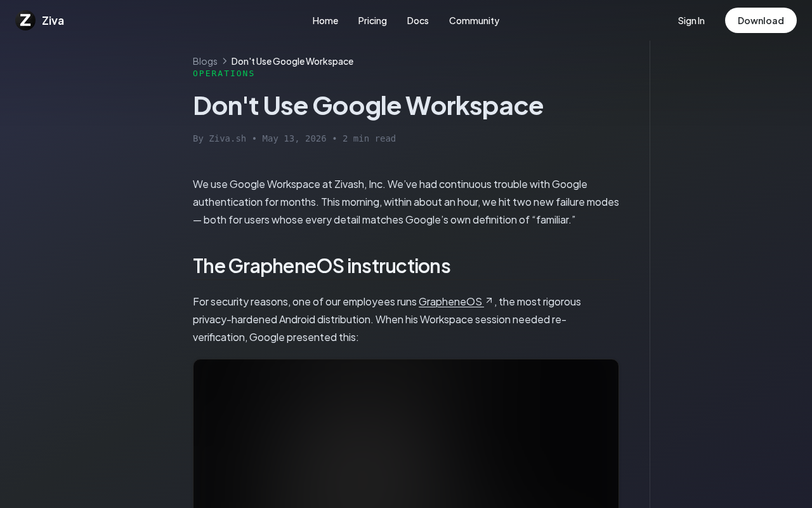Click the intro paragraph about Zivash, Inc.
Image resolution: width=812 pixels, height=508 pixels.
(x=406, y=202)
